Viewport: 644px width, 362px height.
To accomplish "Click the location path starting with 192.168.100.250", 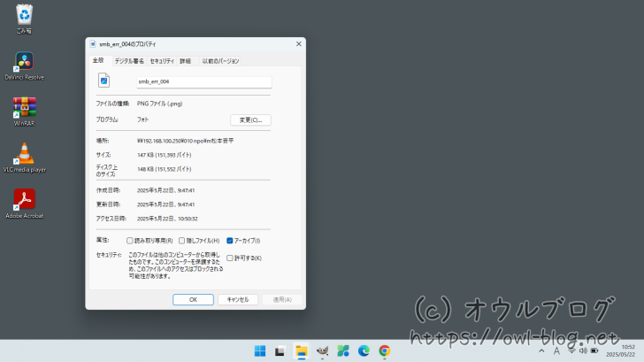I will [185, 141].
